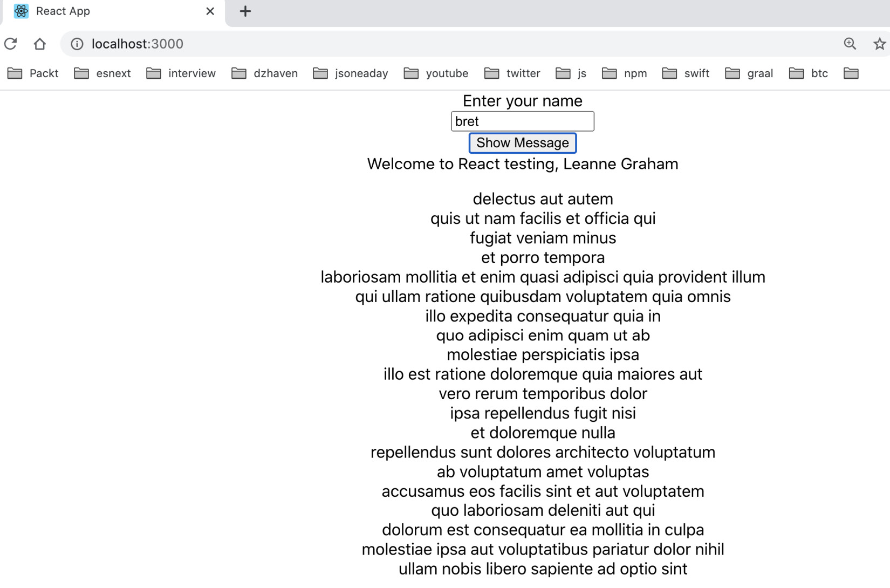890x588 pixels.
Task: Click 'illo est ratione doloremque quia maiores aut'
Action: coord(543,374)
